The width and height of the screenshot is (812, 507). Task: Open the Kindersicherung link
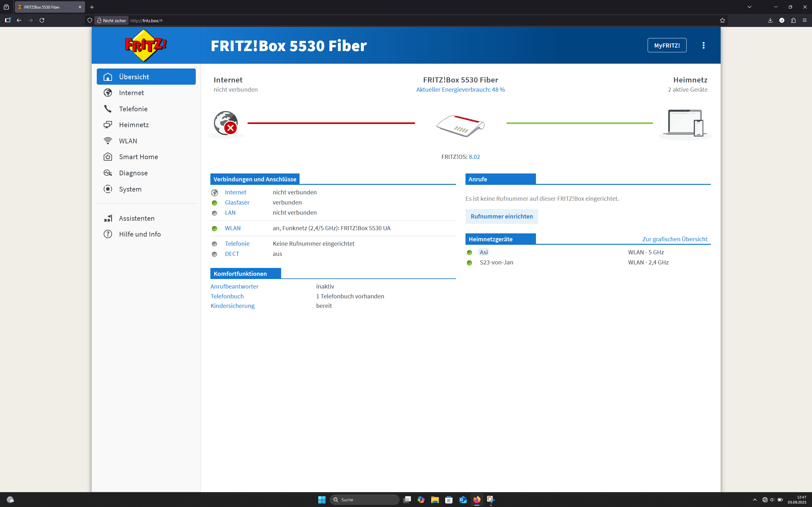(233, 306)
